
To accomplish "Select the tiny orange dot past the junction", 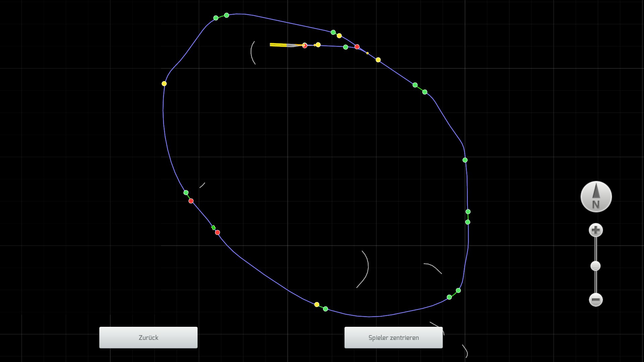I will (x=368, y=53).
